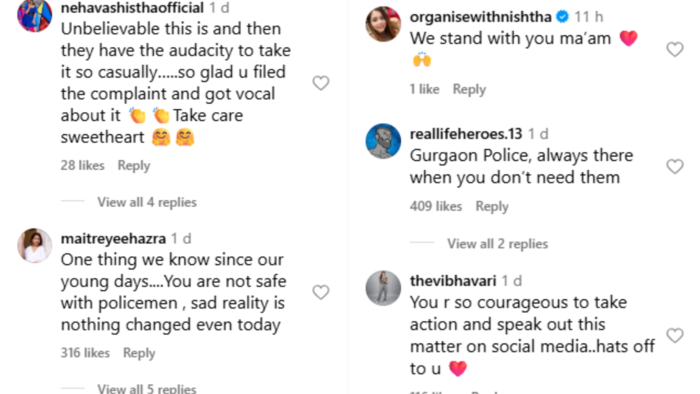The image size is (700, 394).
Task: View the 409 likes list
Action: [436, 206]
